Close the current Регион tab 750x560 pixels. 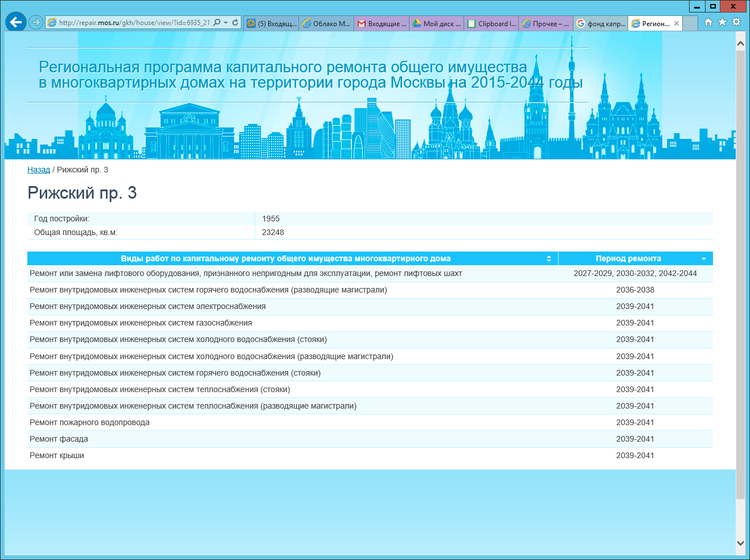677,23
